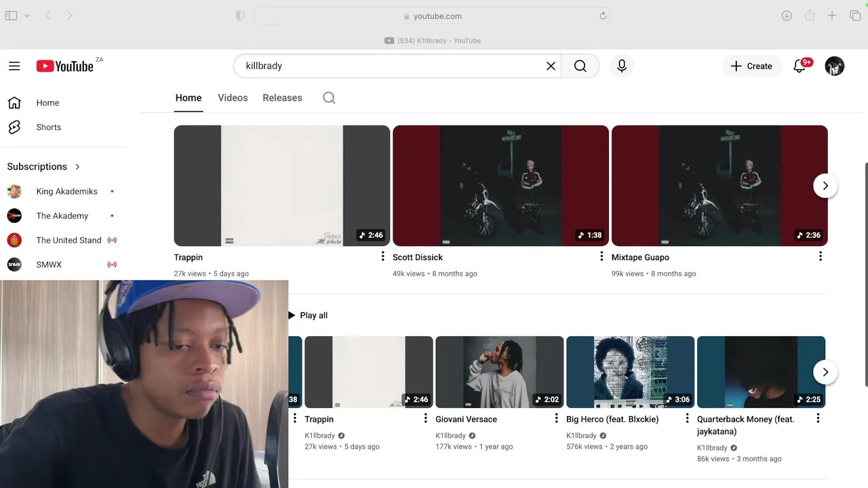Open the notifications bell
868x488 pixels.
[800, 66]
